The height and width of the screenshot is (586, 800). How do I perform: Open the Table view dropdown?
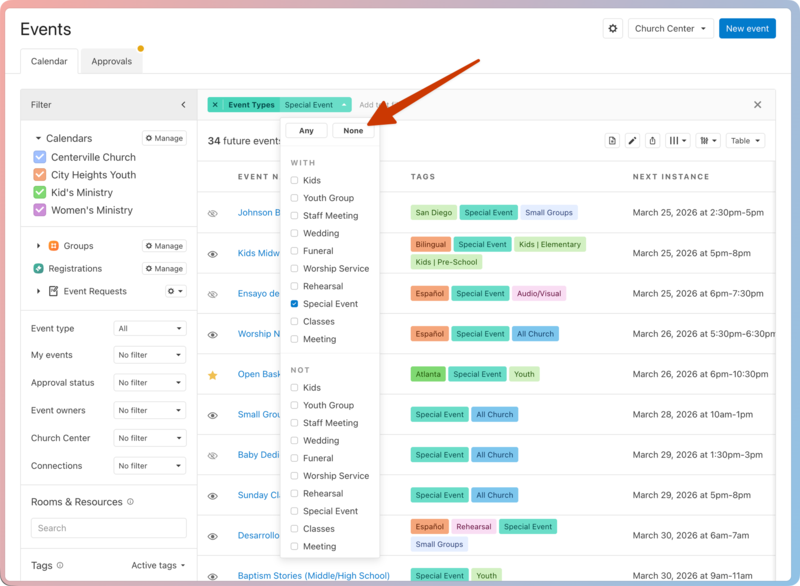click(x=745, y=141)
